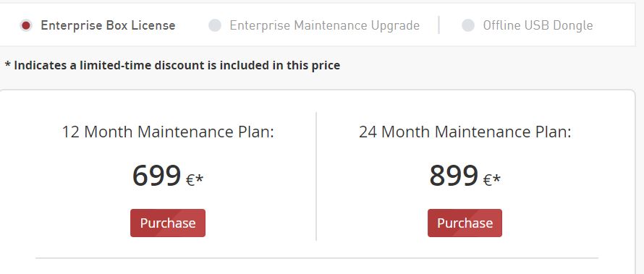Click the euro symbol beside 699
Screen dimensions: 644x274
click(190, 181)
